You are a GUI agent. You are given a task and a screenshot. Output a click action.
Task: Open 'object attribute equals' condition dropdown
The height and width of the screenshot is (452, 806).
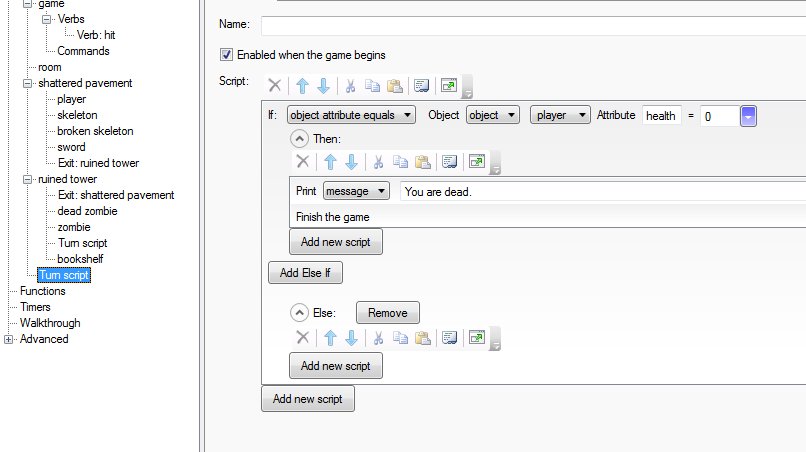click(351, 115)
